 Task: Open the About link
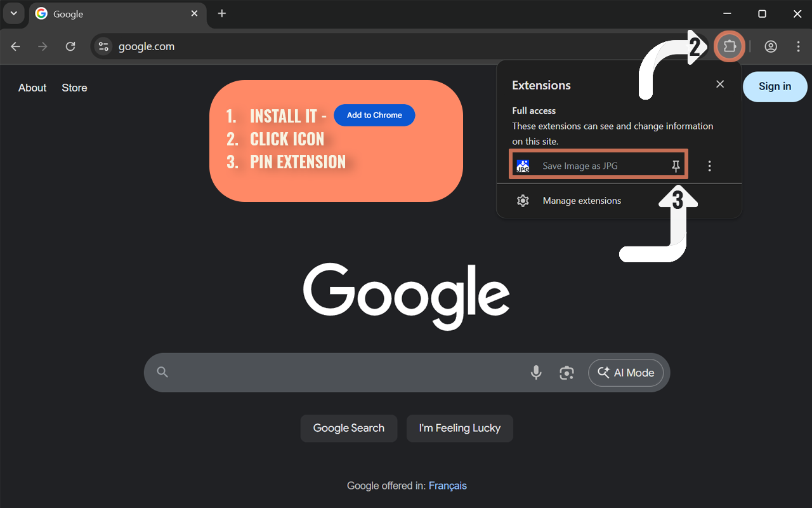coord(32,88)
